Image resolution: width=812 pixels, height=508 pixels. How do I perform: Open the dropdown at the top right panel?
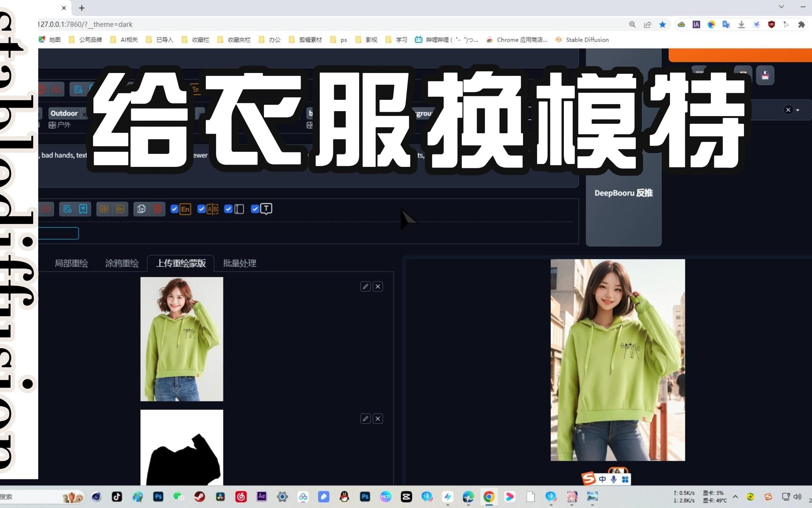pyautogui.click(x=798, y=110)
